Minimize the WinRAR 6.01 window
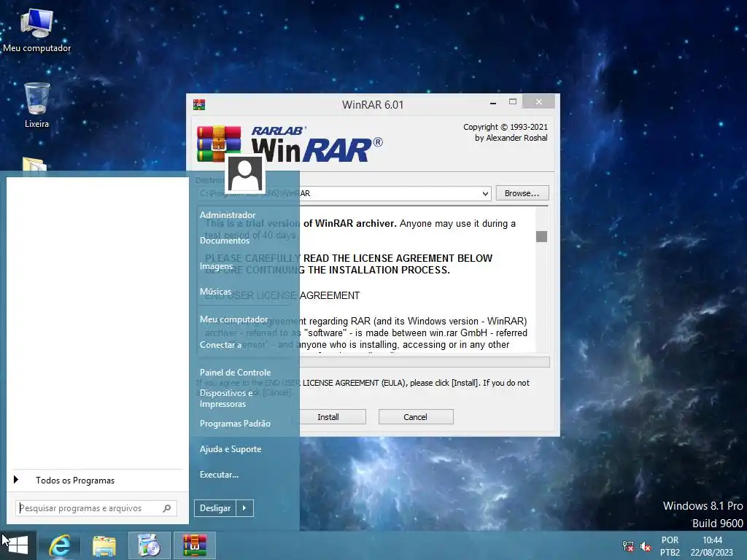The image size is (747, 560). click(x=494, y=102)
